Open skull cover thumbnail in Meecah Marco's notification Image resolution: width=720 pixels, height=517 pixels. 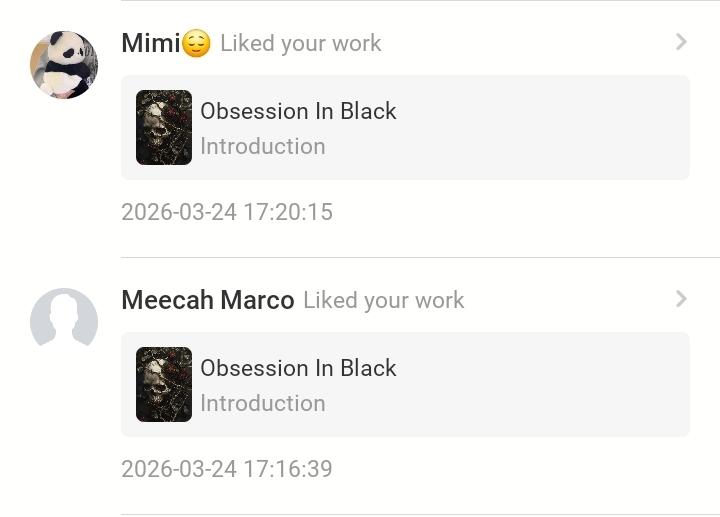tap(164, 384)
